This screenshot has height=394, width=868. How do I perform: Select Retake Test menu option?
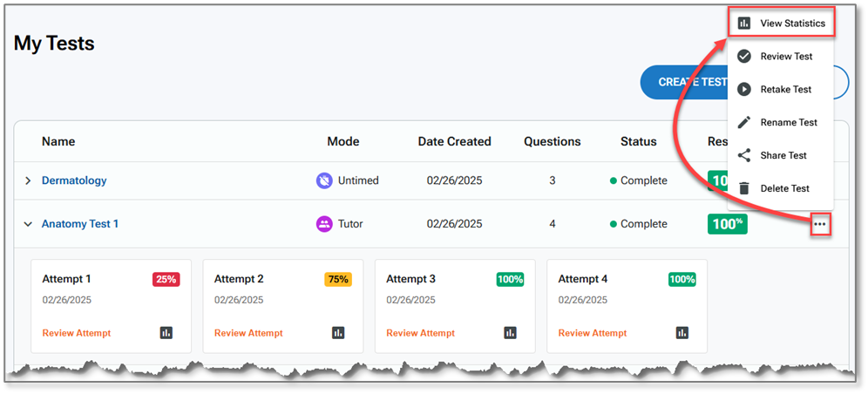[785, 90]
